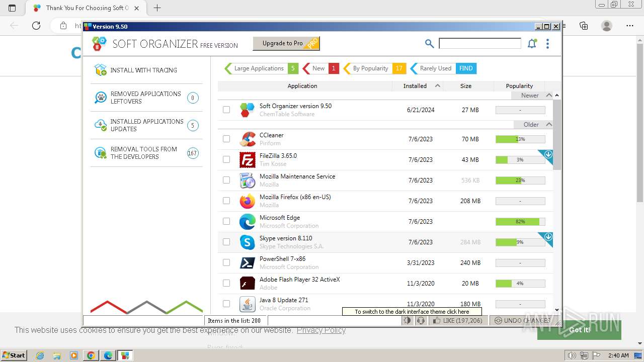The height and width of the screenshot is (362, 644).
Task: Check the FileZilla 3.65.0 checkbox
Action: [x=226, y=159]
